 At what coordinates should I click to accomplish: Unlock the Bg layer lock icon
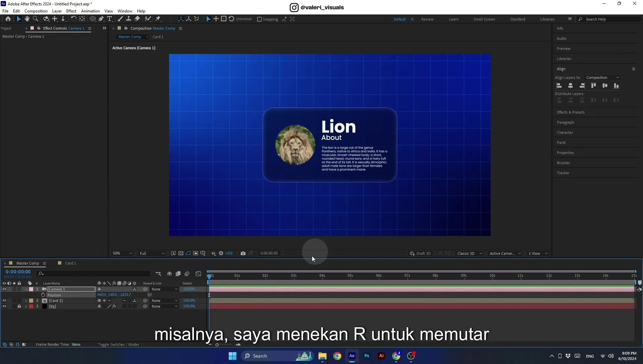tap(19, 306)
